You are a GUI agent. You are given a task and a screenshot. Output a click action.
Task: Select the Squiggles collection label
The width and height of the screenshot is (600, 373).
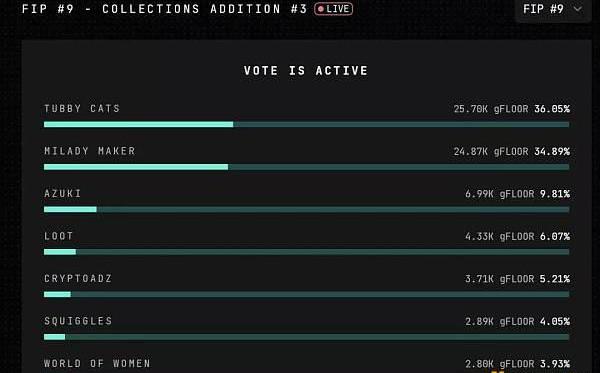(x=78, y=321)
